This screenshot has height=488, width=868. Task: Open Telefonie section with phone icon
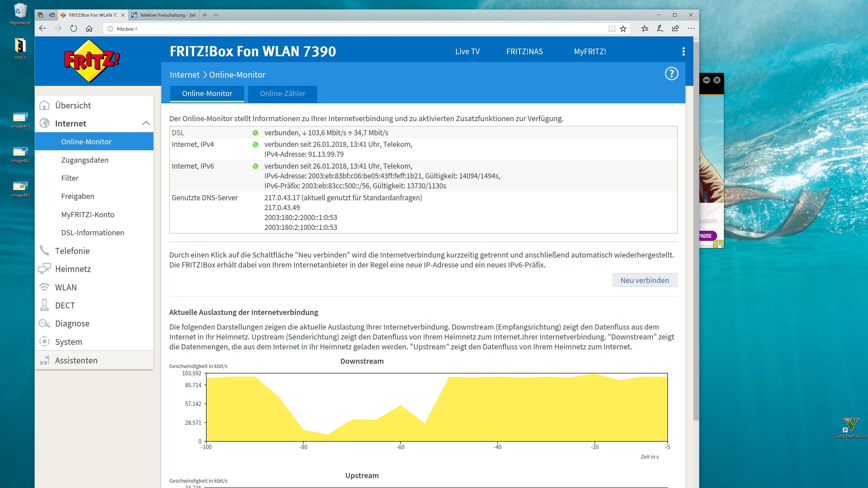(72, 251)
